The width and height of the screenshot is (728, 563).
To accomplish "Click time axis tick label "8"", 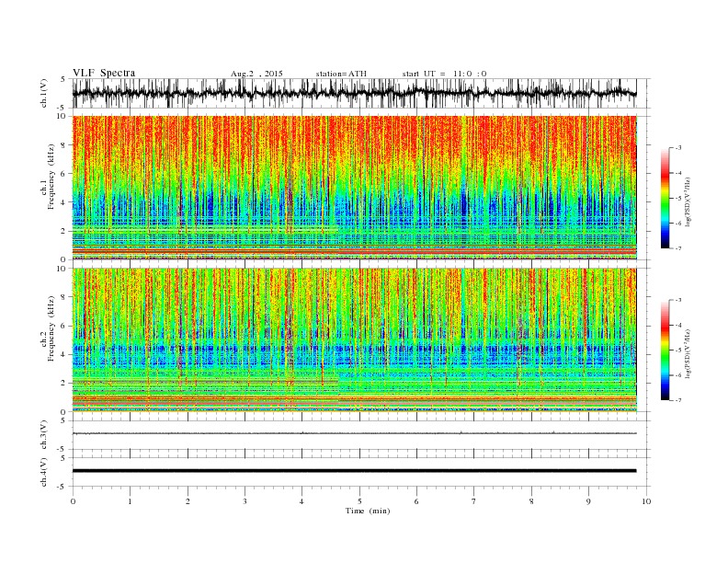I will pos(531,501).
